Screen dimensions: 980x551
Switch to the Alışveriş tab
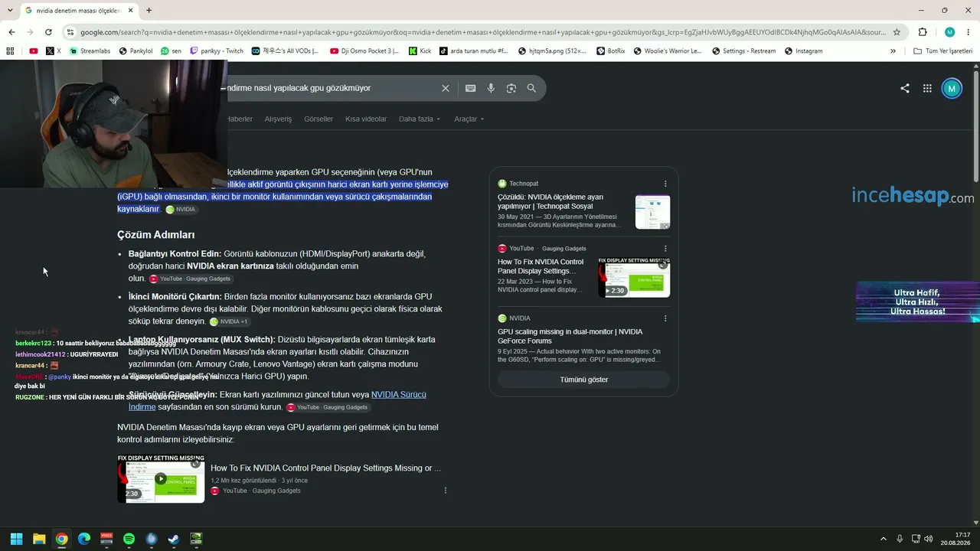coord(278,119)
